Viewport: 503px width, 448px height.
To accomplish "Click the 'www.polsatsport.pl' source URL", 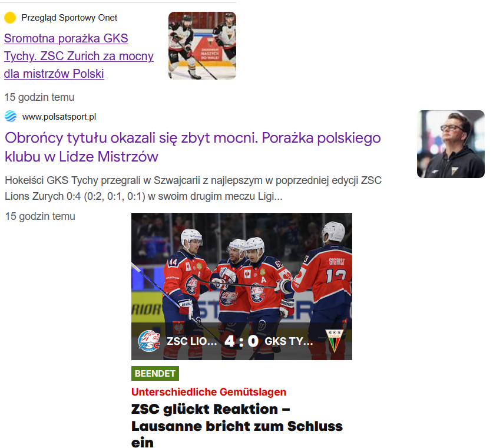I will (x=59, y=117).
